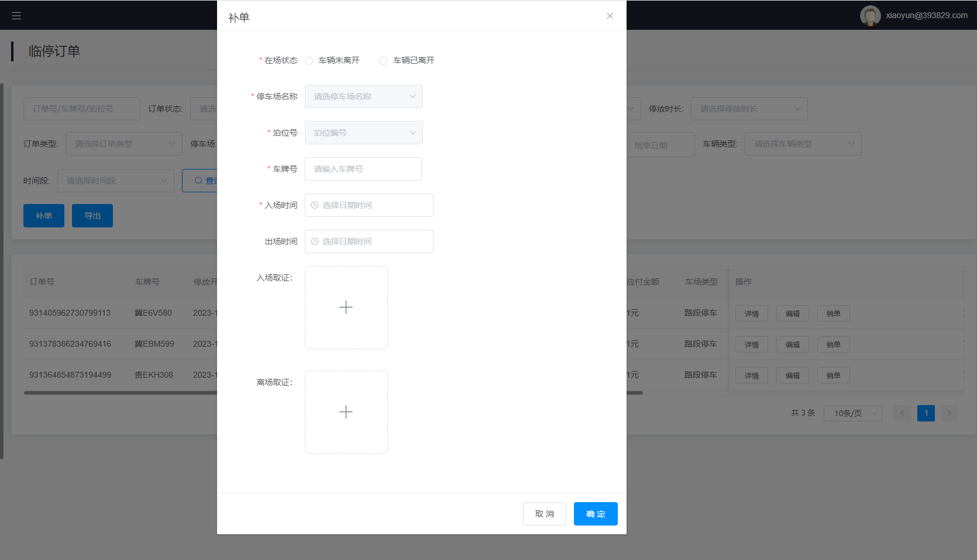Open the 停放时长 filter dropdown
The width and height of the screenshot is (977, 560).
click(x=749, y=109)
